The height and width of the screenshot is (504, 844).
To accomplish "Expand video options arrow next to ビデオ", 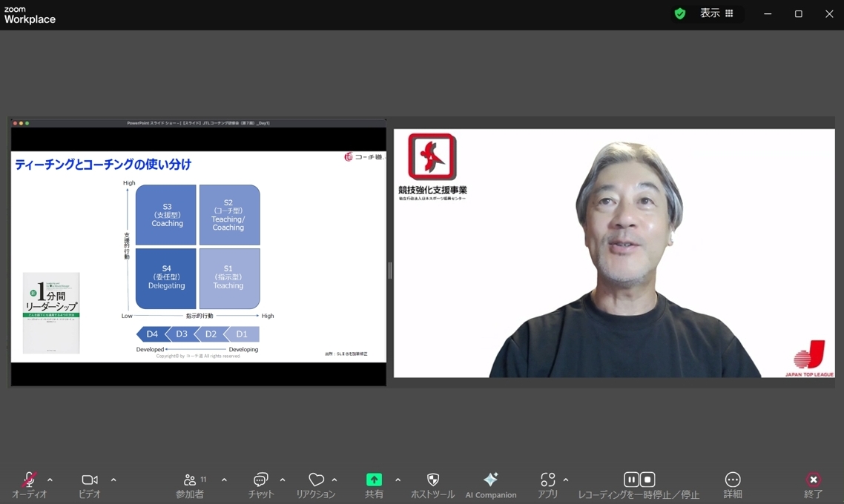I will tap(113, 480).
